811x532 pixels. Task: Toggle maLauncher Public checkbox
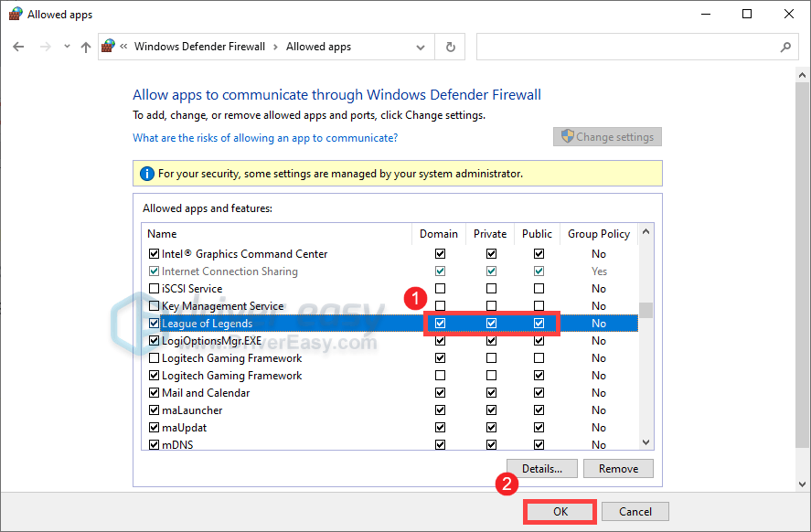coord(539,410)
